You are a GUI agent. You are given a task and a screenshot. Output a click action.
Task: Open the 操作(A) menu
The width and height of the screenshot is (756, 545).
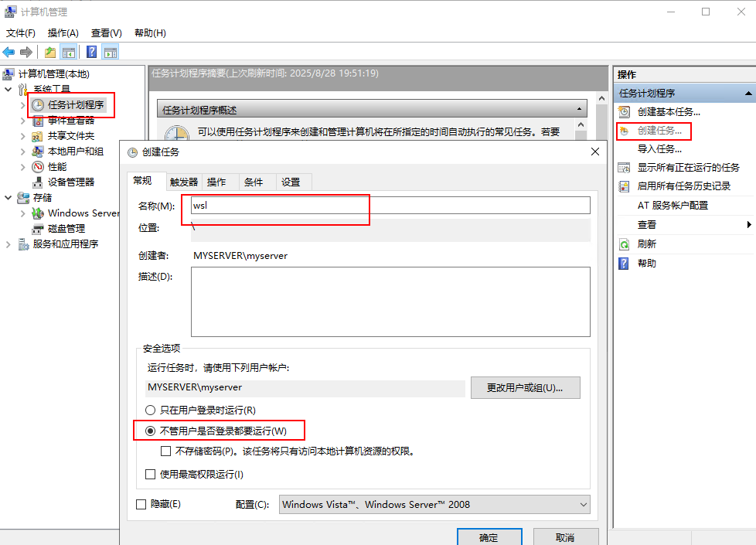[x=63, y=32]
